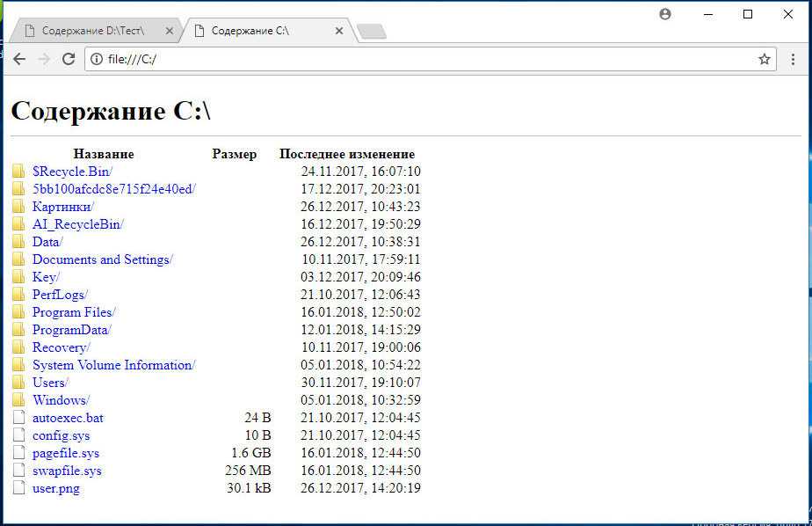Screen dimensions: 812x526
Task: Sort by Последнее изменение column header
Action: tap(346, 154)
